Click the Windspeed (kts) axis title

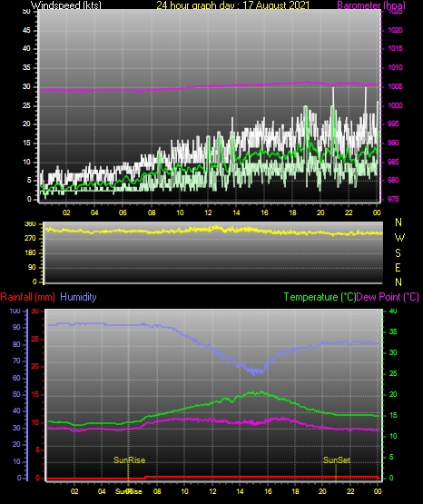(66, 5)
